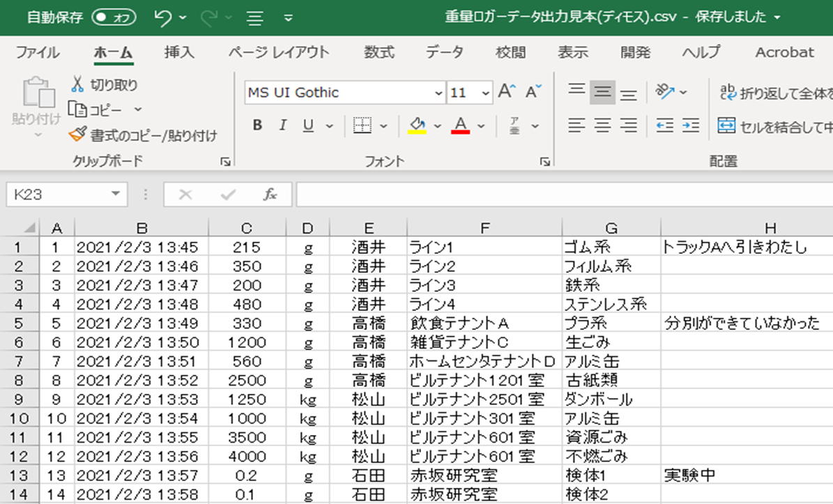Click the lines icon in quick access toolbar
The image size is (833, 504).
click(x=255, y=17)
